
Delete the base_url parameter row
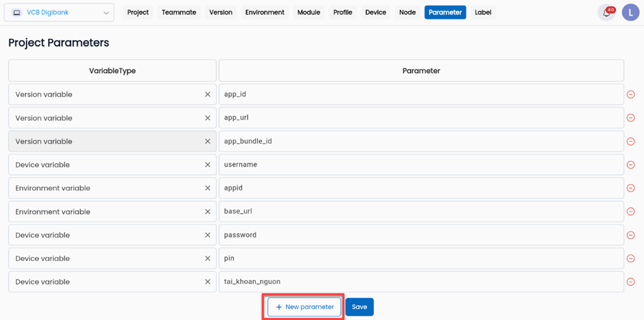pos(630,212)
